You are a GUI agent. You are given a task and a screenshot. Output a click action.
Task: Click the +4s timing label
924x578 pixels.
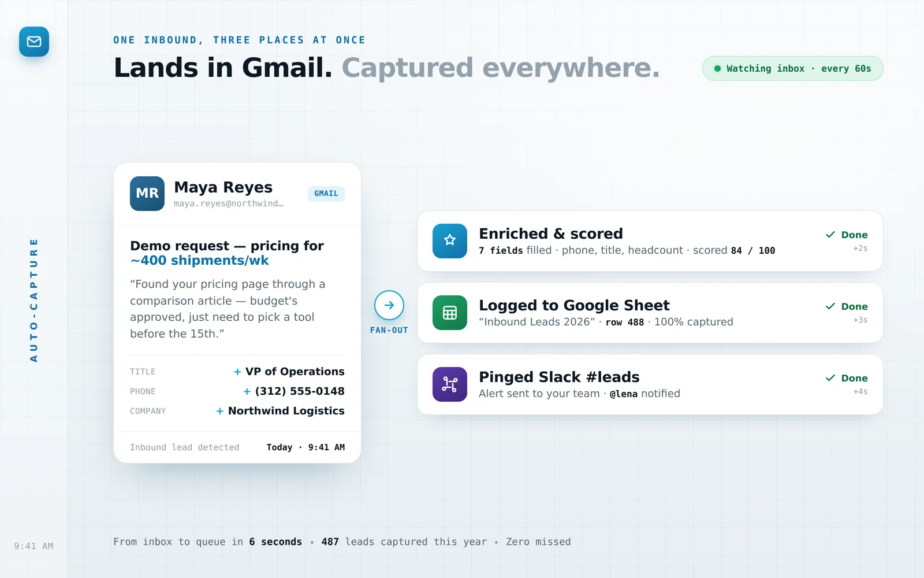[x=860, y=391]
